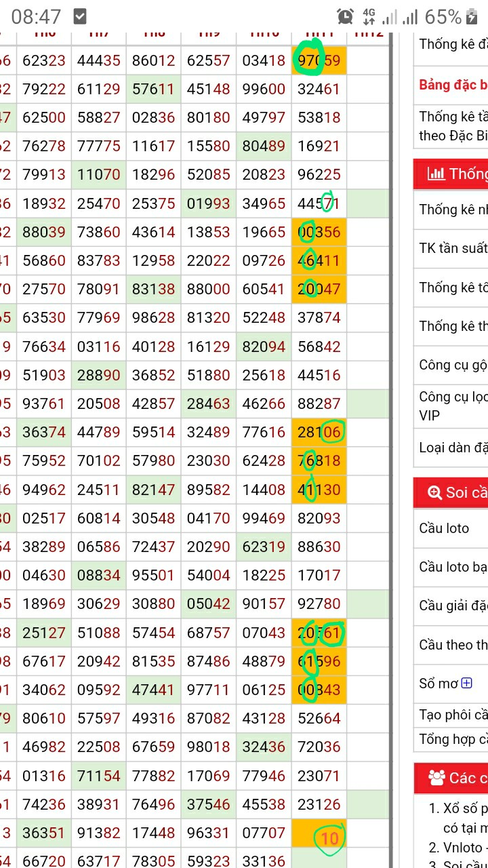
Task: Open the Cầu theo th link
Action: [453, 645]
